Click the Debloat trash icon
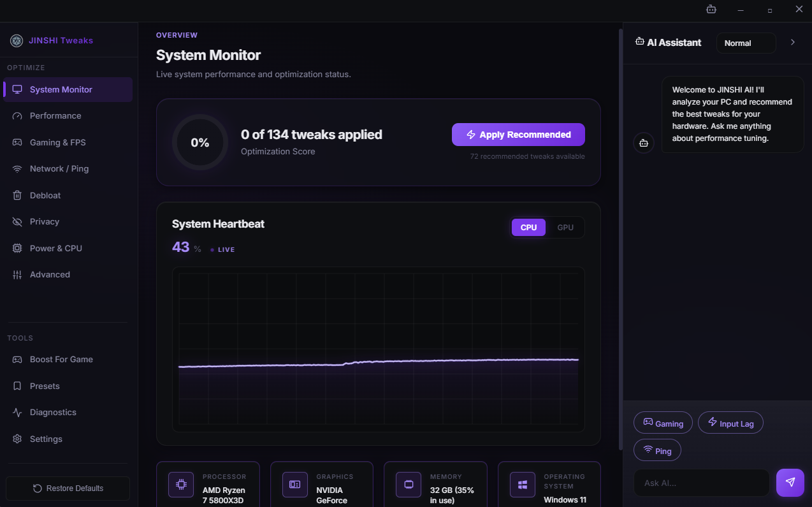812x507 pixels. tap(17, 195)
